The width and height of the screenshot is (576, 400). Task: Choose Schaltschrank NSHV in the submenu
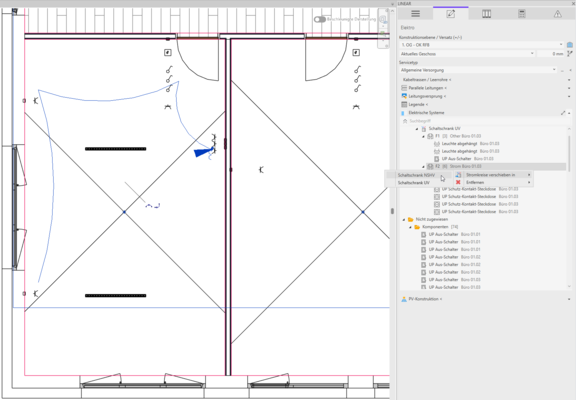coord(416,175)
